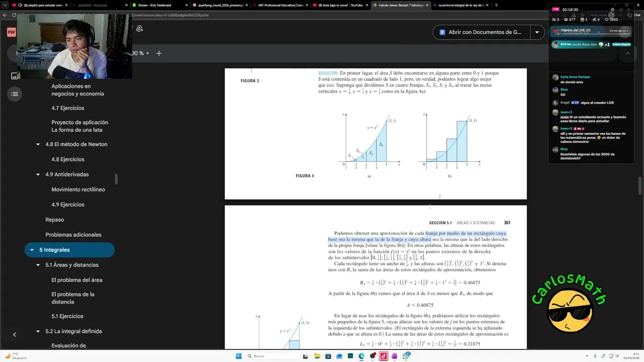Screen dimensions: 644x362
Task: Open File Explorer from the taskbar
Action: [x=317, y=356]
